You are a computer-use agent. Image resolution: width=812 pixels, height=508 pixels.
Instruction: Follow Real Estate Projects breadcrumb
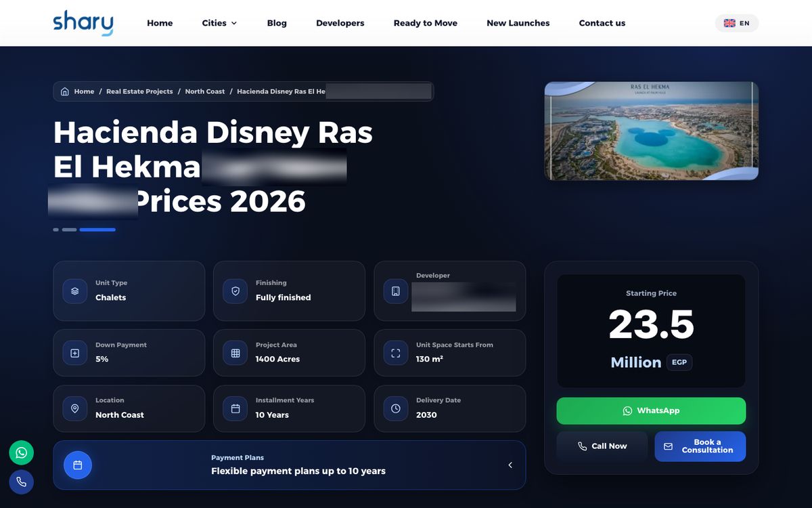tap(139, 91)
